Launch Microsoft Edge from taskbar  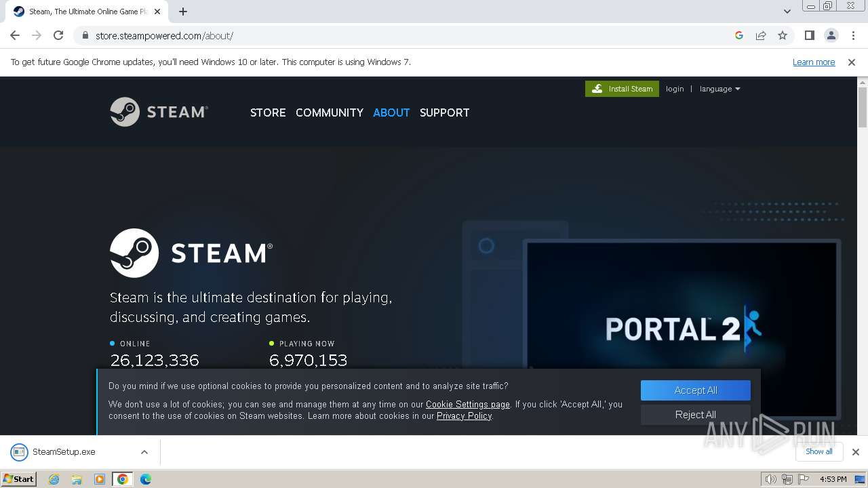(146, 479)
